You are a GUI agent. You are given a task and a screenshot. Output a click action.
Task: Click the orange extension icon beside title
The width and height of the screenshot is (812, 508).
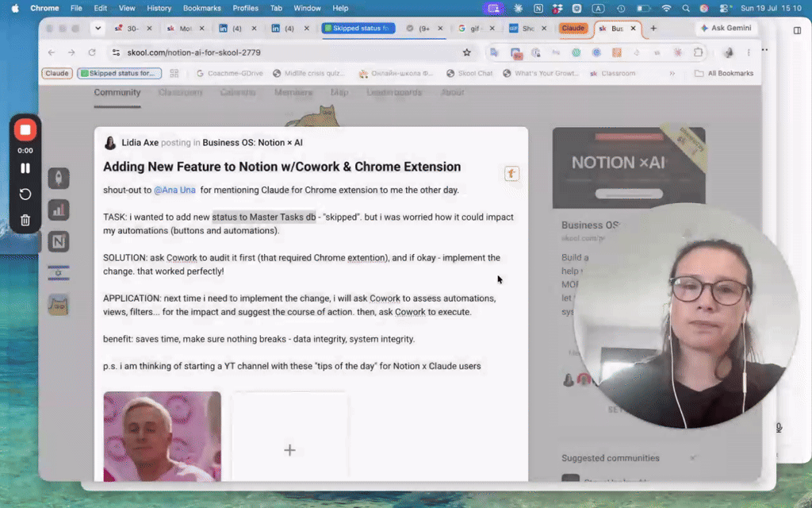click(511, 174)
